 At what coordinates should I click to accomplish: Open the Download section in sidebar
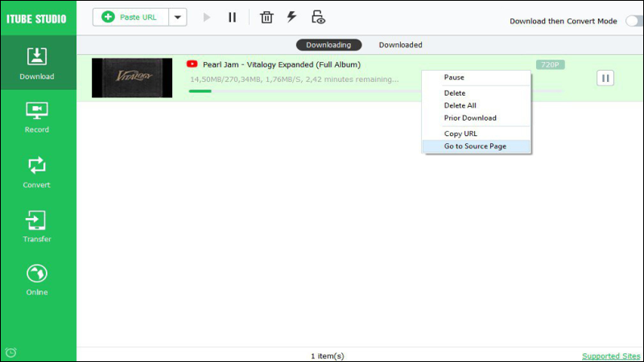coord(37,63)
